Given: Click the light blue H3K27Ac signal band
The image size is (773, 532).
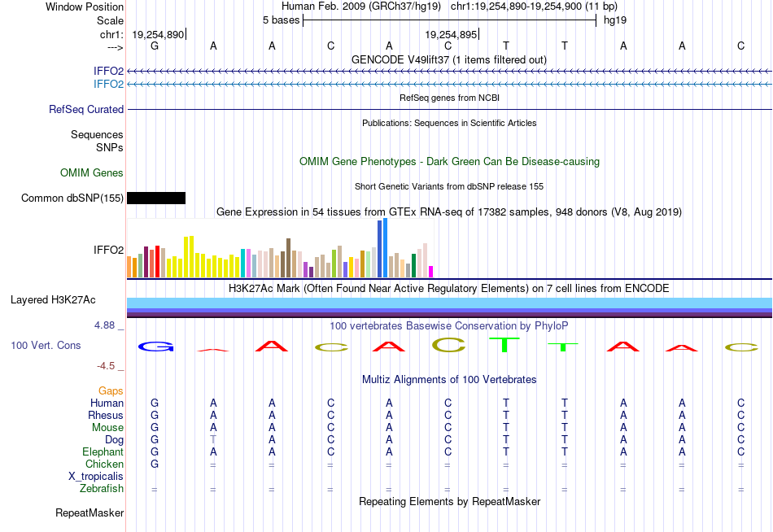Looking at the screenshot, I should 450,303.
